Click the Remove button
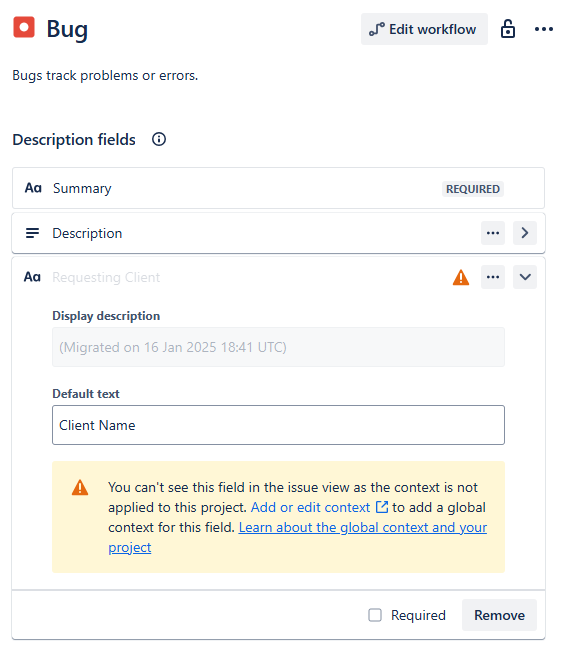Screen dimensions: 576x646 click(x=499, y=615)
